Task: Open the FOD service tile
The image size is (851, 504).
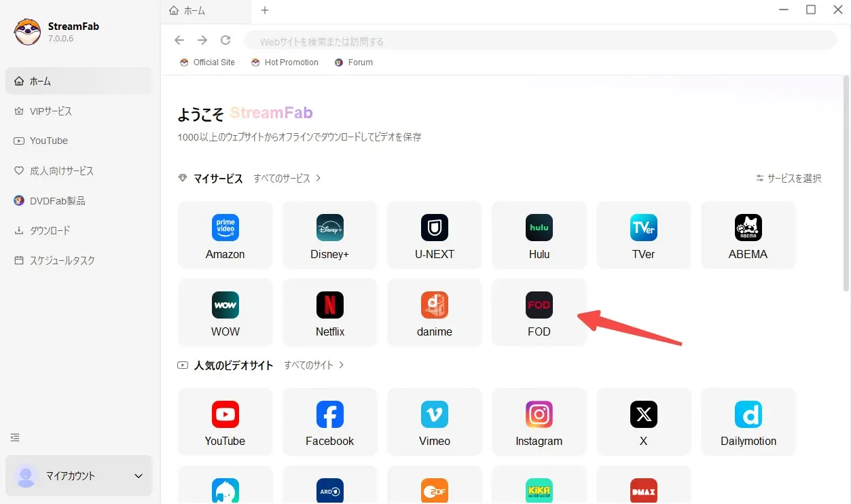Action: coord(539,312)
